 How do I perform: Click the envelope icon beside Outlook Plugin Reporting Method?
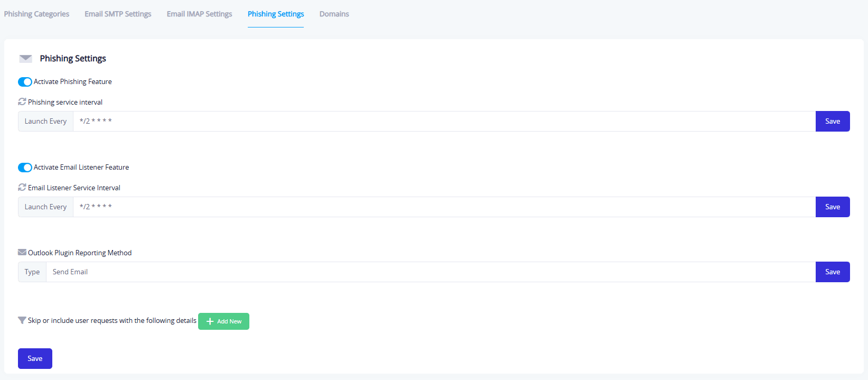tap(22, 252)
